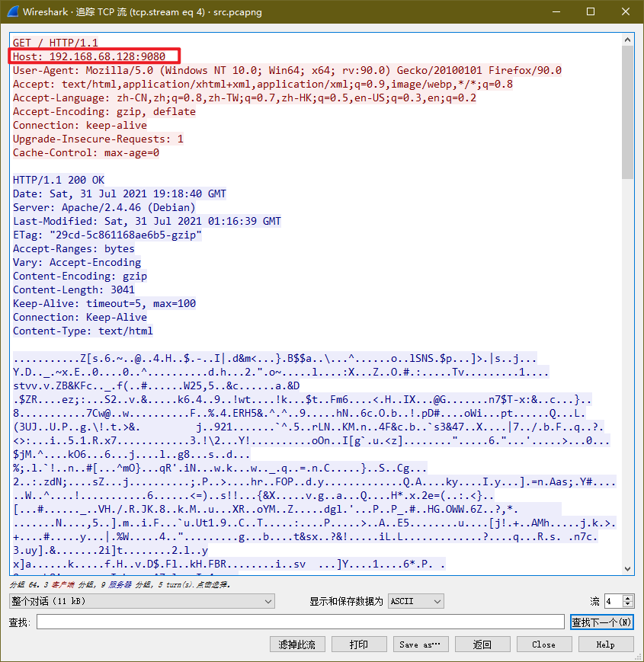Maximize the Wireshark stream window
The width and height of the screenshot is (644, 662).
(591, 11)
